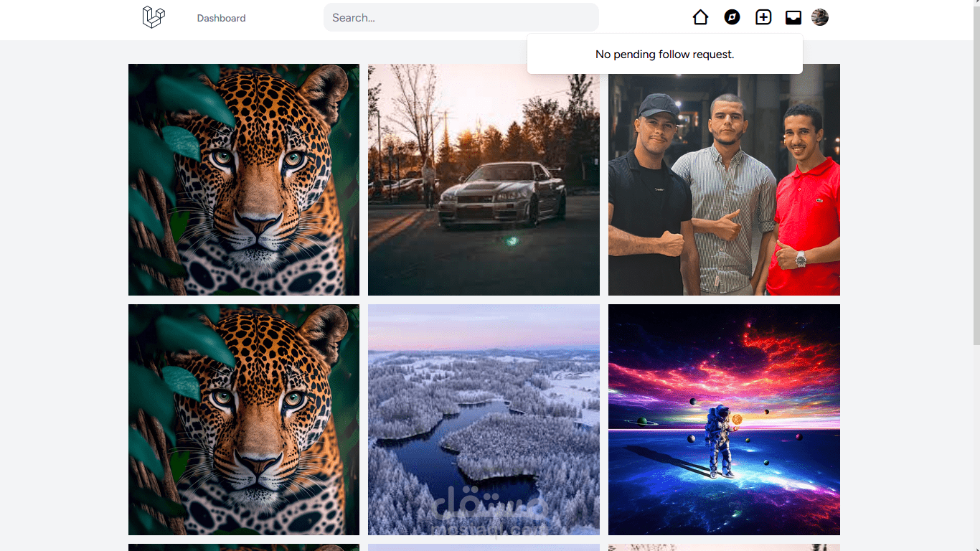The image size is (980, 551).
Task: Open the jaguar photo in top row
Action: pos(244,179)
